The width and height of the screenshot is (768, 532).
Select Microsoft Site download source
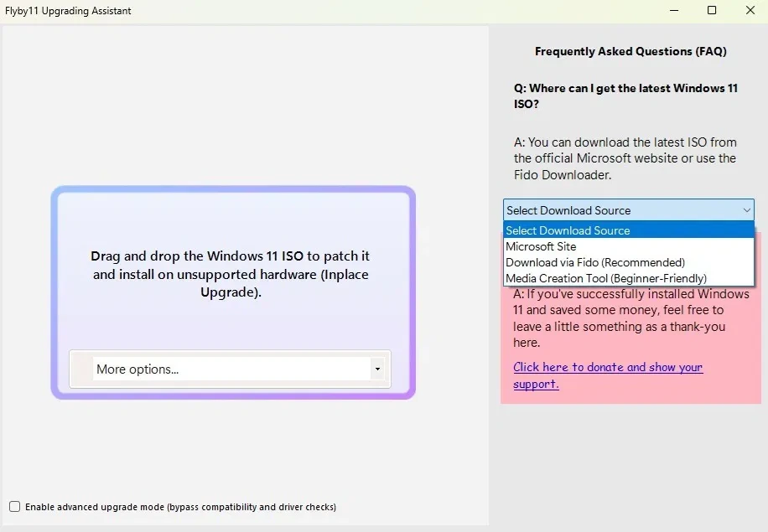click(x=629, y=246)
